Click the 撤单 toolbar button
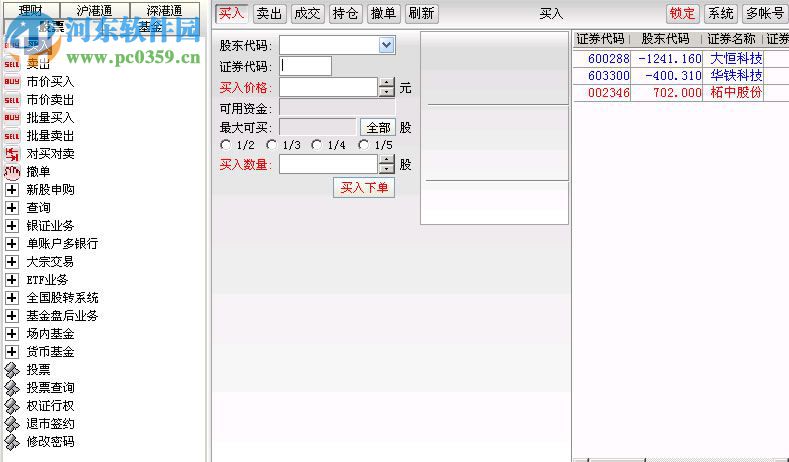The height and width of the screenshot is (462, 789). coord(383,14)
